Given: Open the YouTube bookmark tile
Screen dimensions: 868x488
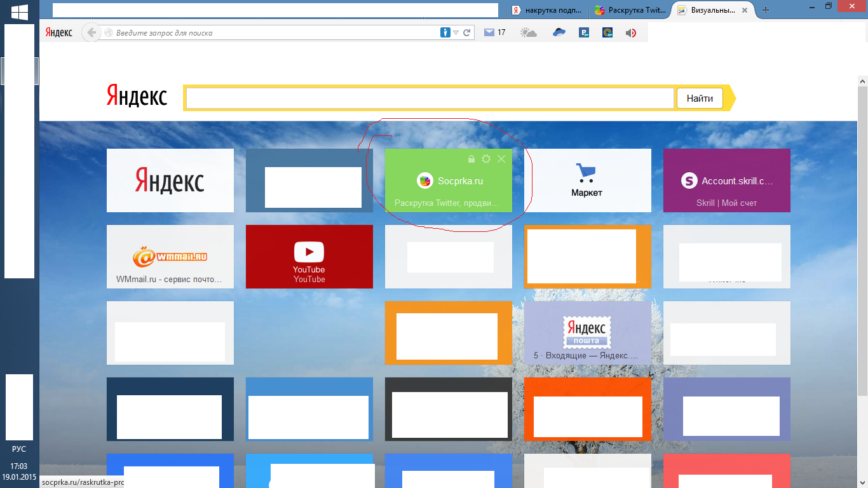Looking at the screenshot, I should point(309,257).
